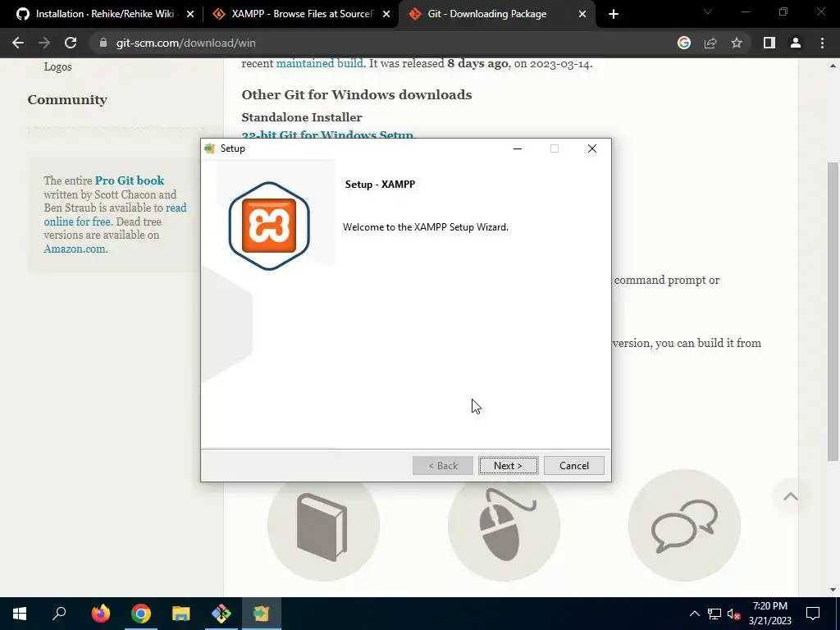Click the Setup dialog title bar icon

tap(210, 148)
